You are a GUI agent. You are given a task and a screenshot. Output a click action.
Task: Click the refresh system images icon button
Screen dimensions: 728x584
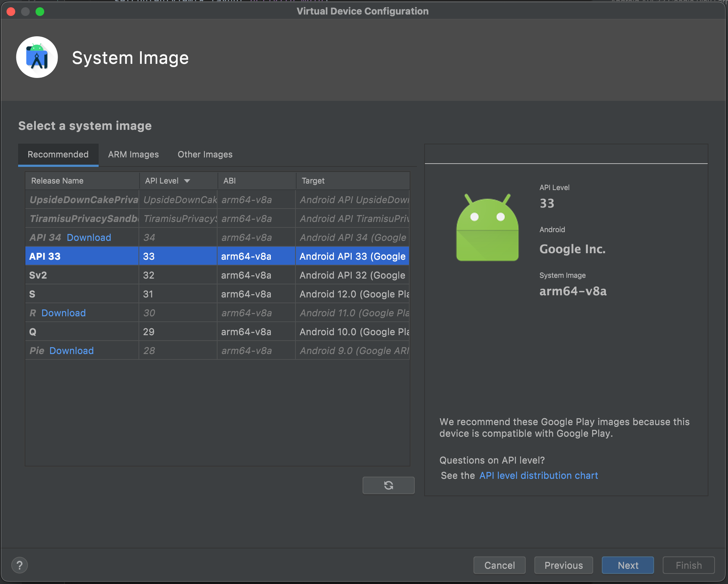[x=388, y=485]
